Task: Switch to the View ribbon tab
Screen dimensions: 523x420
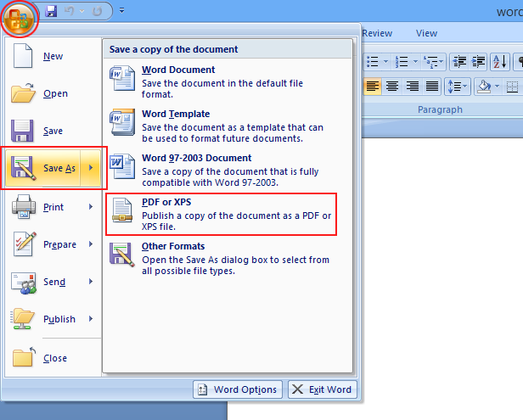Action: [426, 33]
